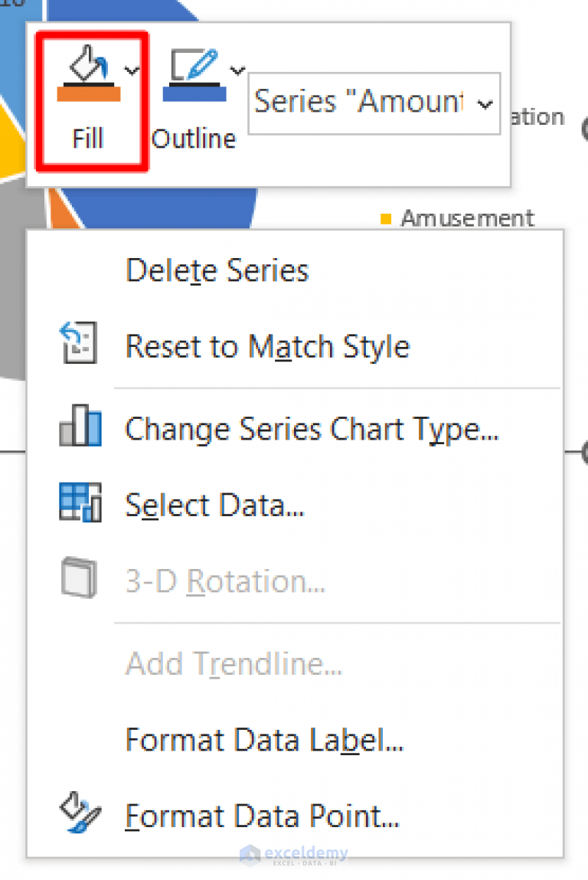
Task: Choose Select Data from the menu
Action: coord(214,505)
